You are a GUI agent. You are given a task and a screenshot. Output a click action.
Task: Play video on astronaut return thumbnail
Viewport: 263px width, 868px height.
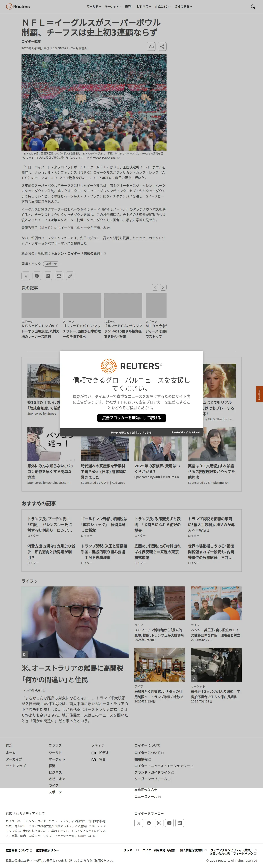click(194, 678)
